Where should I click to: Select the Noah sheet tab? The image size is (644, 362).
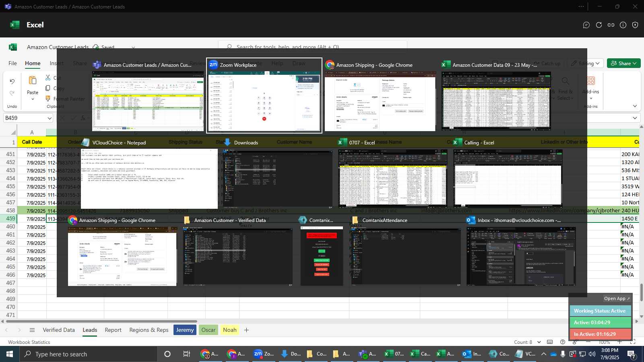230,330
